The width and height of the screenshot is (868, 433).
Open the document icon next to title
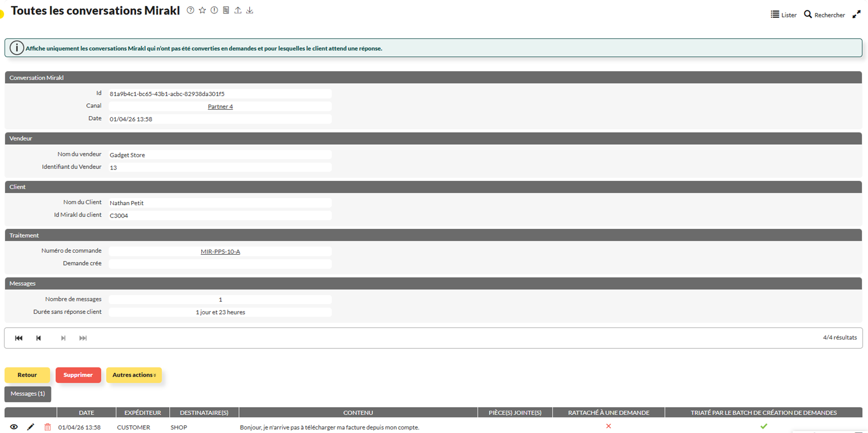pyautogui.click(x=226, y=10)
